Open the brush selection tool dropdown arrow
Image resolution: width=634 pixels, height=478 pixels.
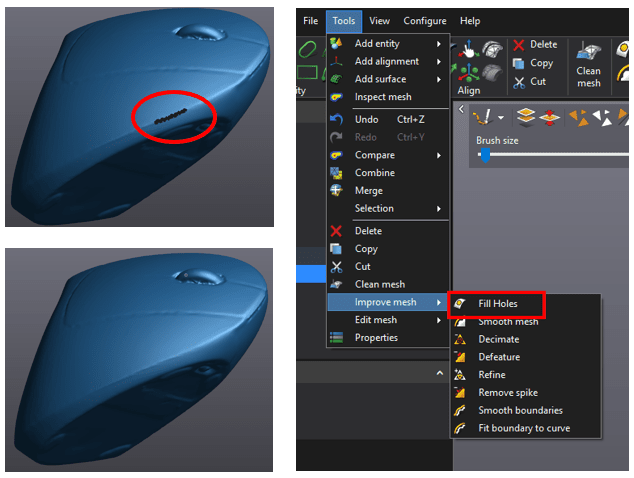[x=502, y=119]
